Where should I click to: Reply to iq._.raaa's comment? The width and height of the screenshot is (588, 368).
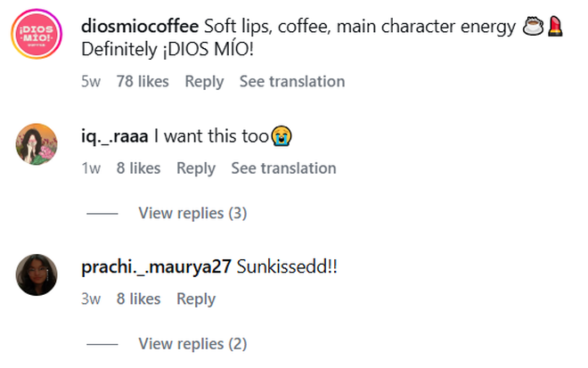196,168
